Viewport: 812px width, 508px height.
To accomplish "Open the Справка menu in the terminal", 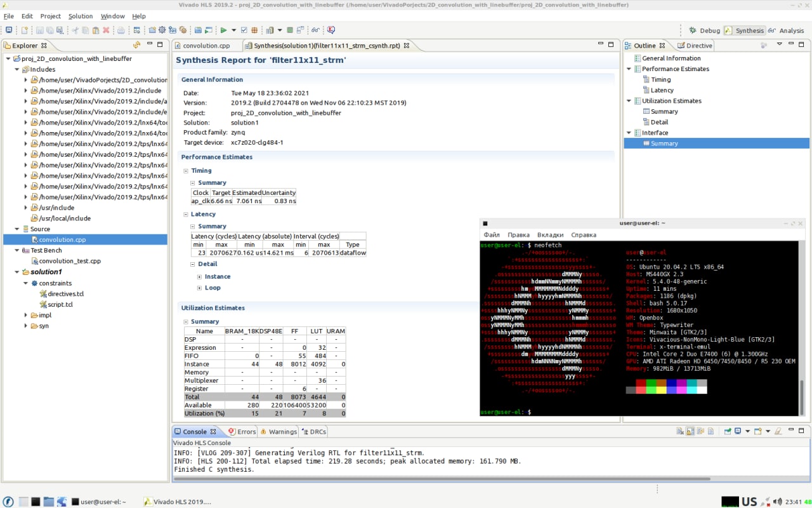I will 584,235.
